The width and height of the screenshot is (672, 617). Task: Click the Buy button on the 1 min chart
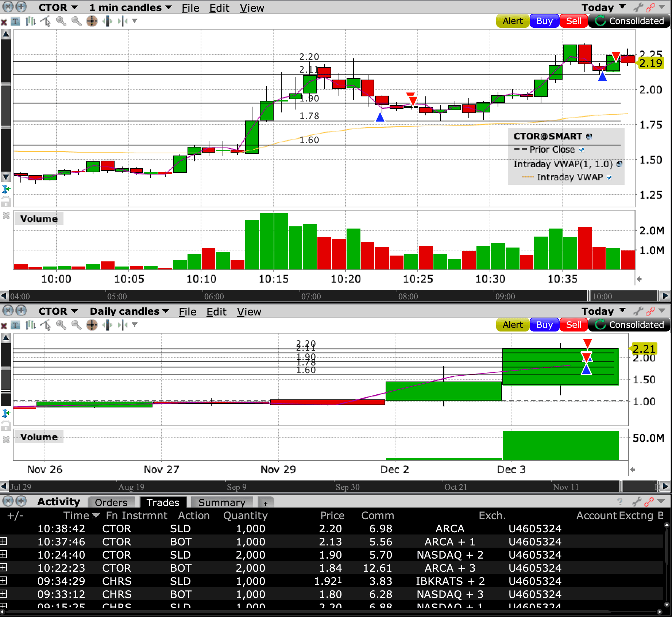(x=544, y=21)
